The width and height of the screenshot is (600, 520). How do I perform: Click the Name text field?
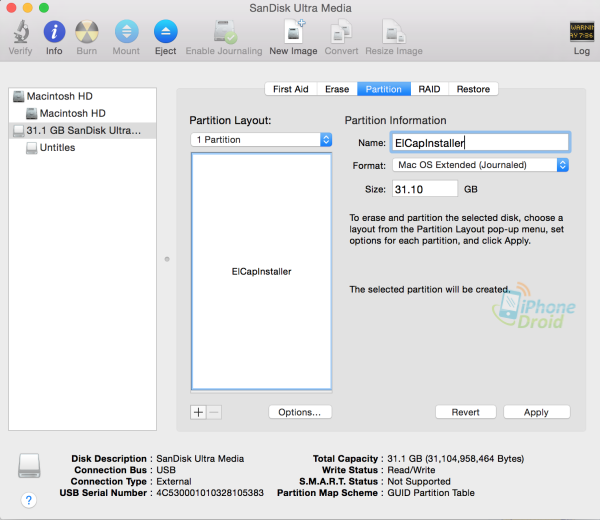480,142
